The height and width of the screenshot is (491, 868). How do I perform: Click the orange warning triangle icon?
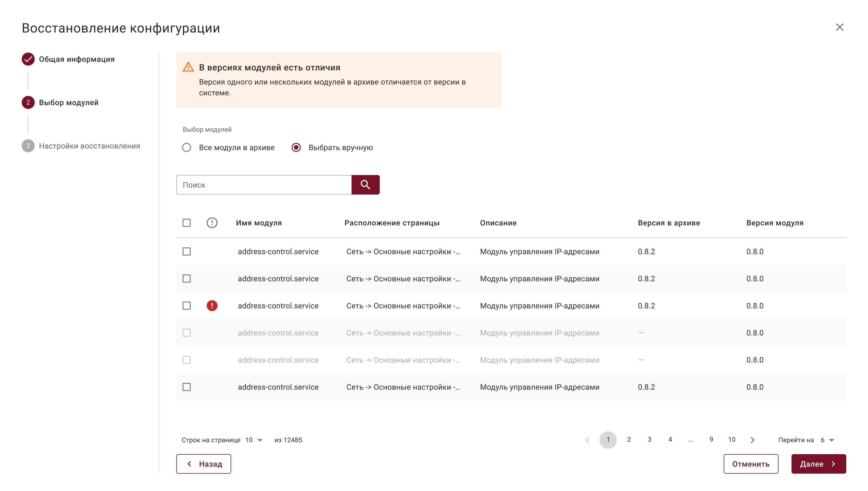[188, 67]
